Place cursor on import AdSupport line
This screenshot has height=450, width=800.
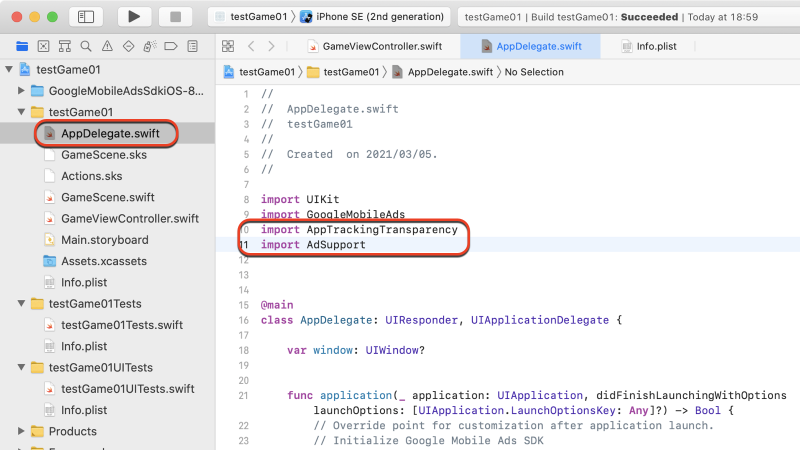[313, 245]
